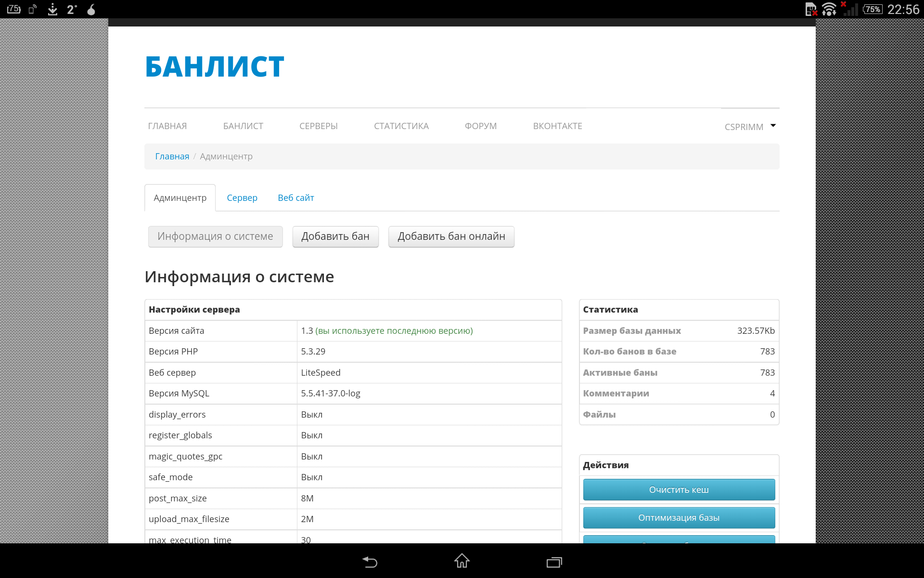Tap the Wi-Fi status icon
This screenshot has height=578, width=924.
coord(829,9)
